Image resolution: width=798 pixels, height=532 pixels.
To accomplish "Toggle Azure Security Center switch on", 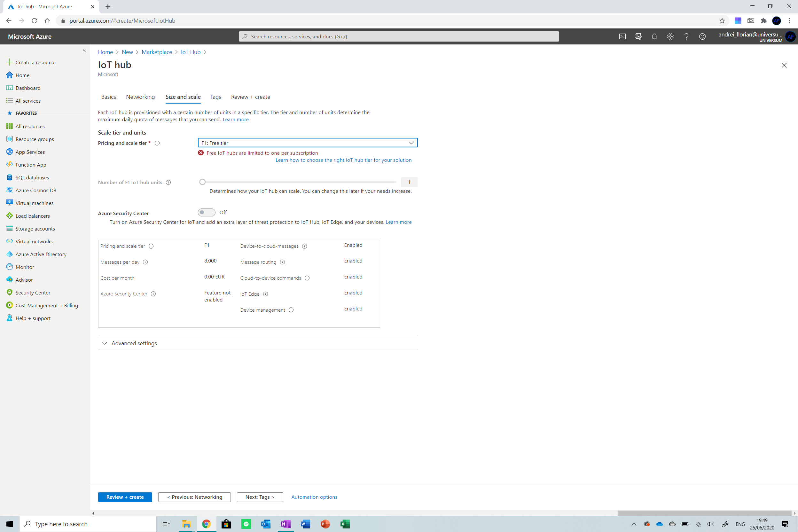I will pos(206,212).
